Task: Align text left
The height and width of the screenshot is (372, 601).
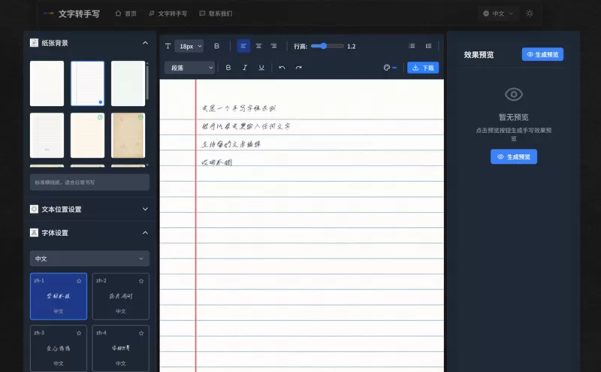Action: click(x=243, y=46)
